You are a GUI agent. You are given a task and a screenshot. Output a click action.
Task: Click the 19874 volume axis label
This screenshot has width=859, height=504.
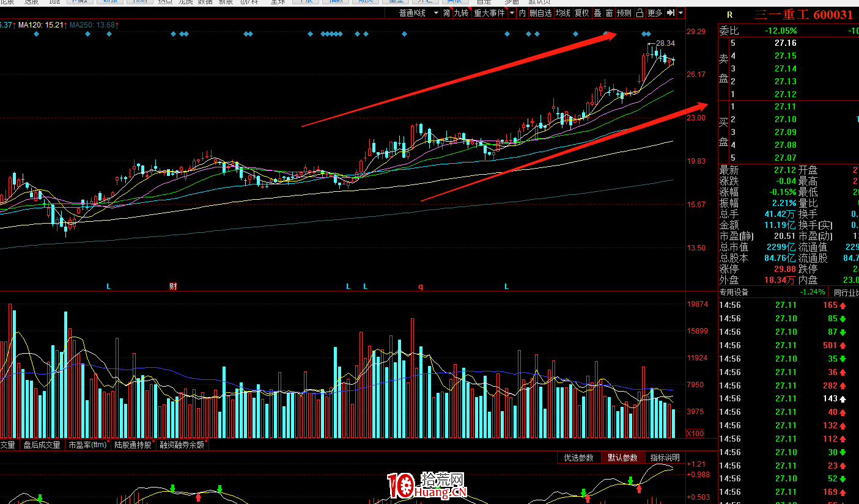[x=697, y=304]
